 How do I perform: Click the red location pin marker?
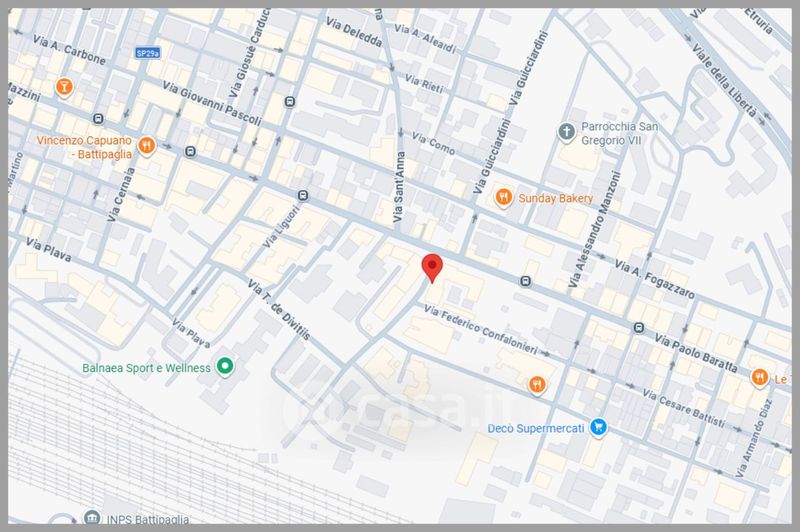tap(431, 268)
